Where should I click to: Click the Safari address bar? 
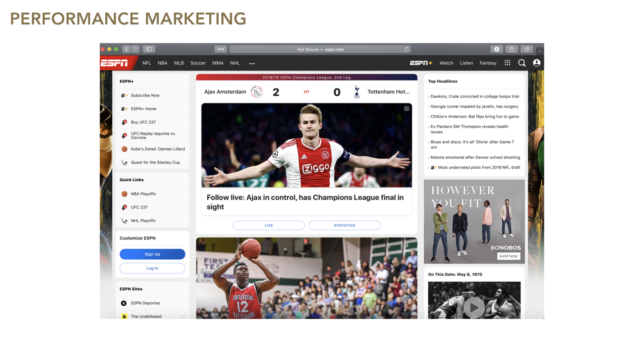pos(320,49)
